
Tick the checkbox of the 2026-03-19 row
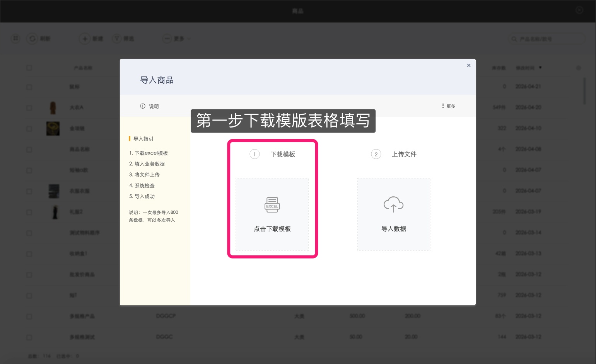pyautogui.click(x=29, y=212)
